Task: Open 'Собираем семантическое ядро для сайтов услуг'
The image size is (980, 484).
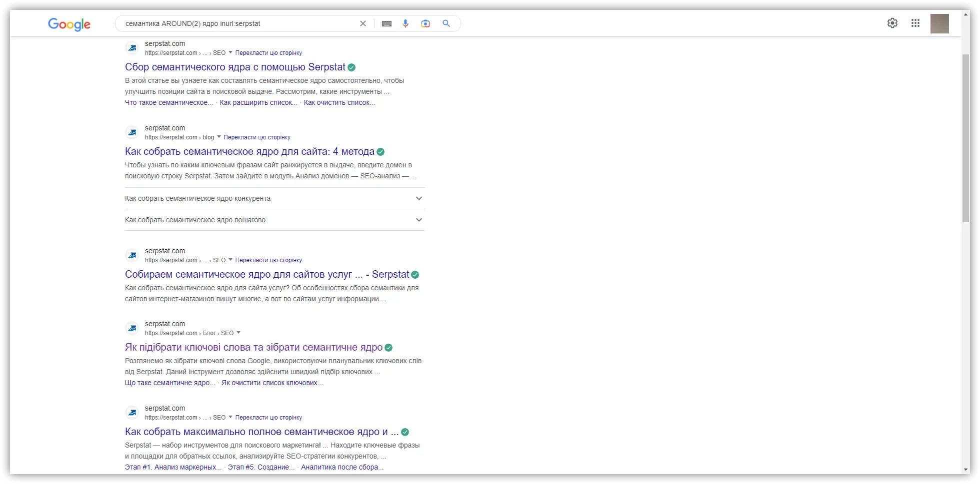Action: [267, 274]
